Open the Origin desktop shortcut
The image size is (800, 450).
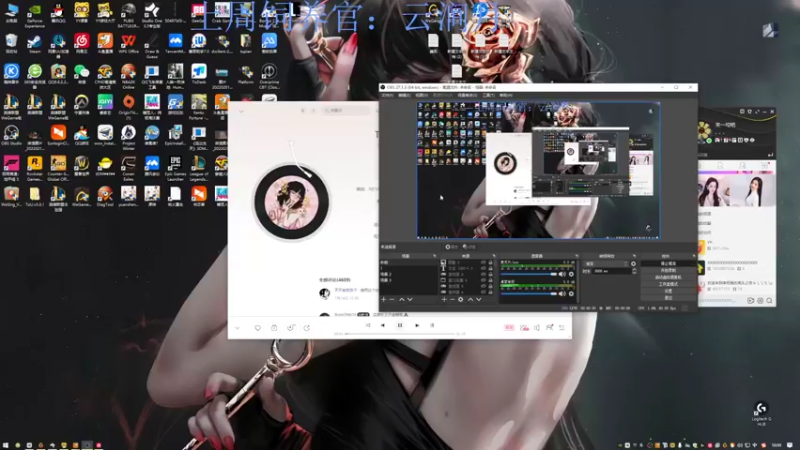(129, 106)
